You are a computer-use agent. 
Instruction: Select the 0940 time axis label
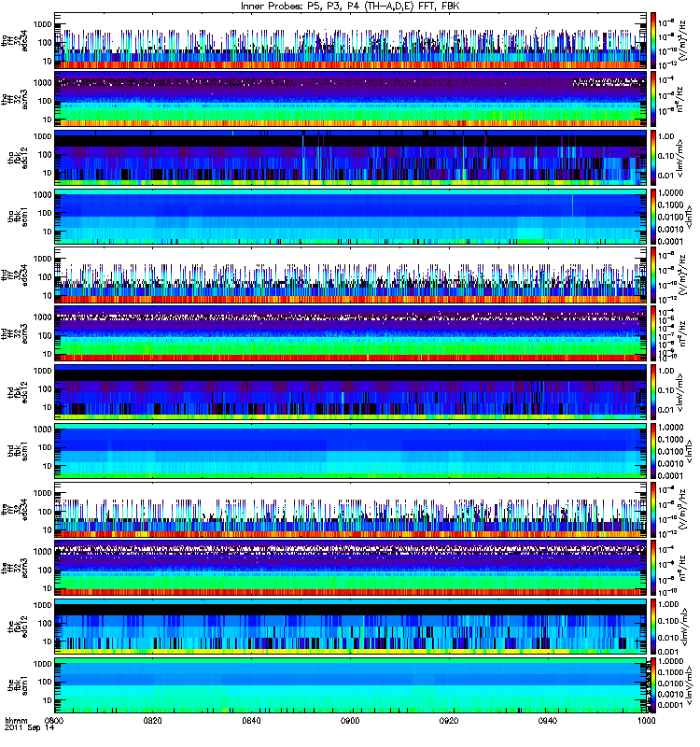(x=547, y=720)
